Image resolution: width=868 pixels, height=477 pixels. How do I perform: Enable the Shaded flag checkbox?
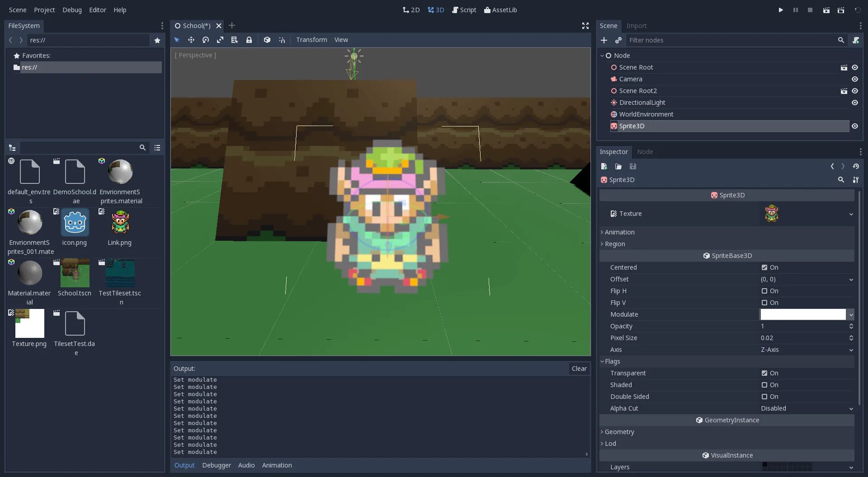click(764, 385)
